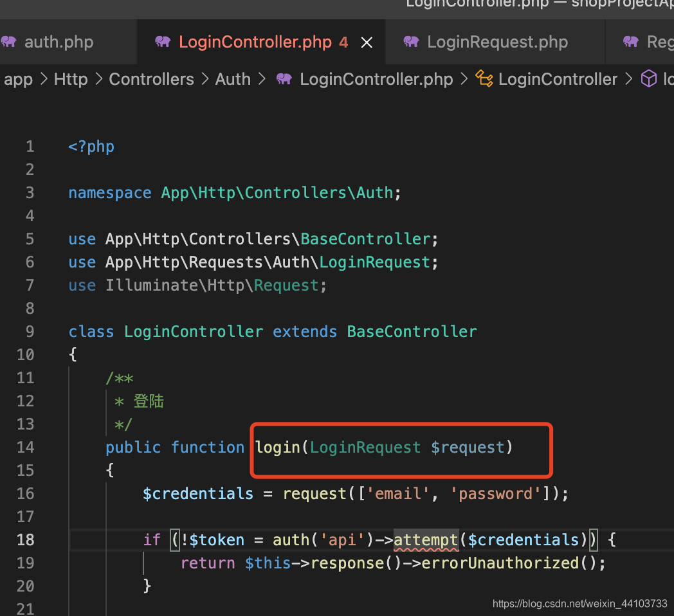Click the 'app' breadcrumb segment
Image resolution: width=674 pixels, height=616 pixels.
click(19, 79)
